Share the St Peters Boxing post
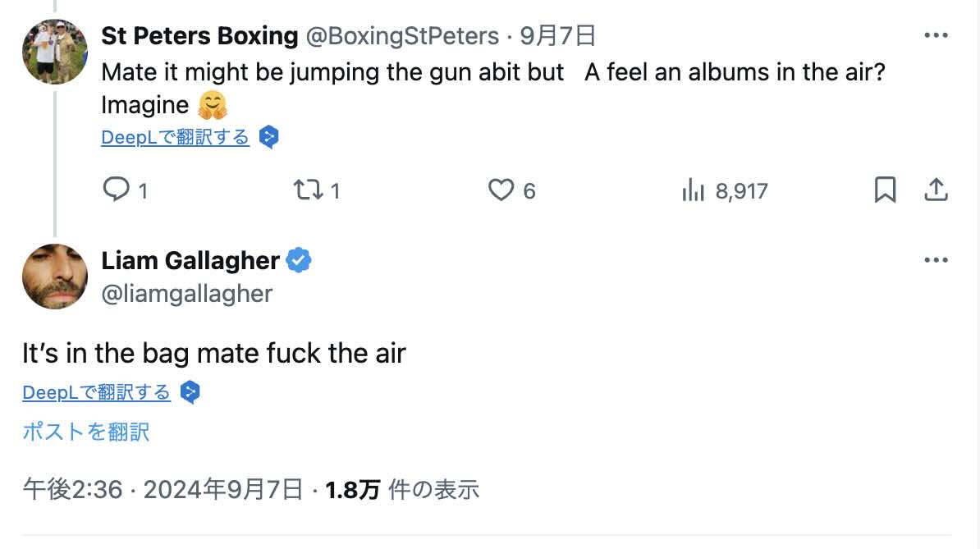The height and width of the screenshot is (549, 980). coord(936,190)
